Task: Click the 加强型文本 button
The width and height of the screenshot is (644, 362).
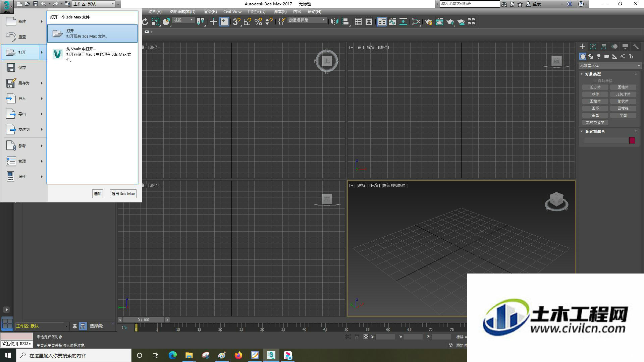Action: tap(595, 122)
